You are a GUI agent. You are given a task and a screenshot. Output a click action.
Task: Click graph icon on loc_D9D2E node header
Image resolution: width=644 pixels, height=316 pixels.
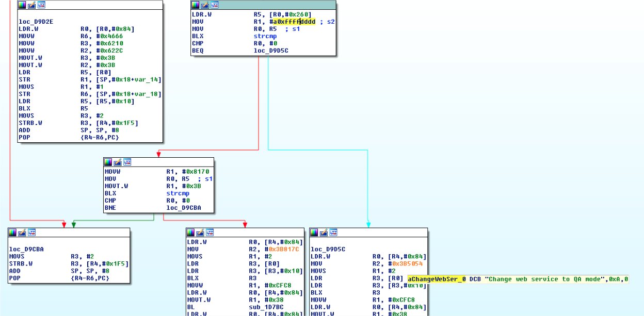(41, 5)
